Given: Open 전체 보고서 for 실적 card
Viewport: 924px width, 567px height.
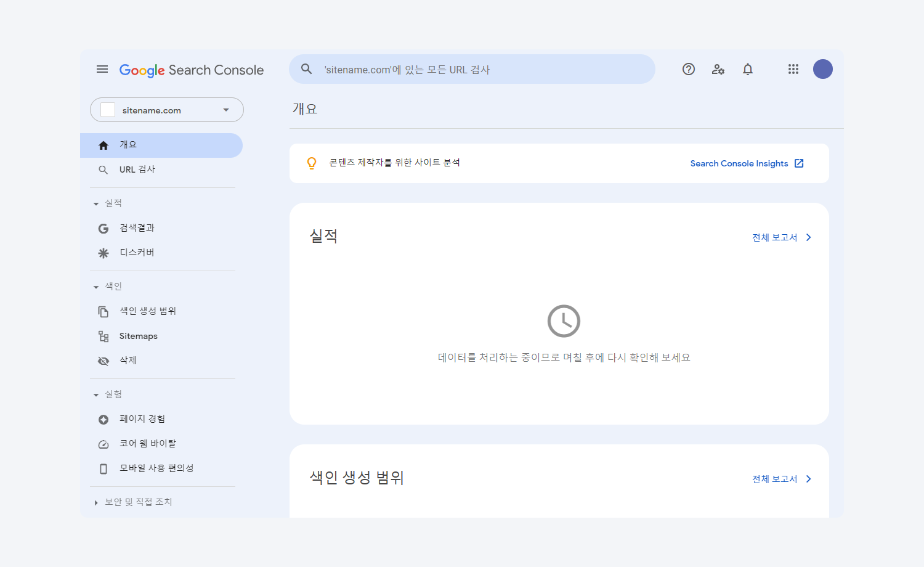Looking at the screenshot, I should click(781, 237).
